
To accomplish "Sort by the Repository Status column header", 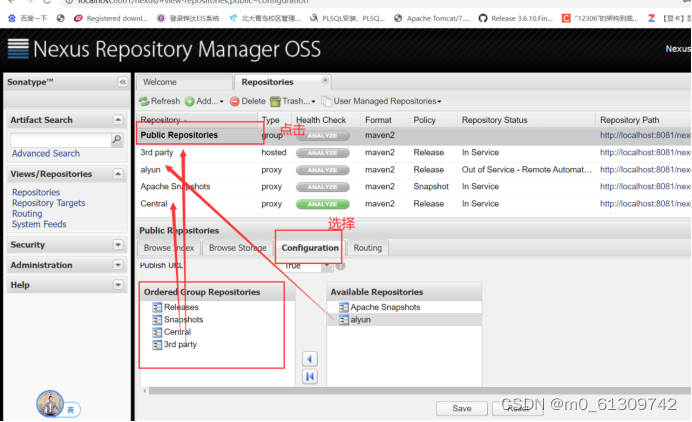I will 527,120.
